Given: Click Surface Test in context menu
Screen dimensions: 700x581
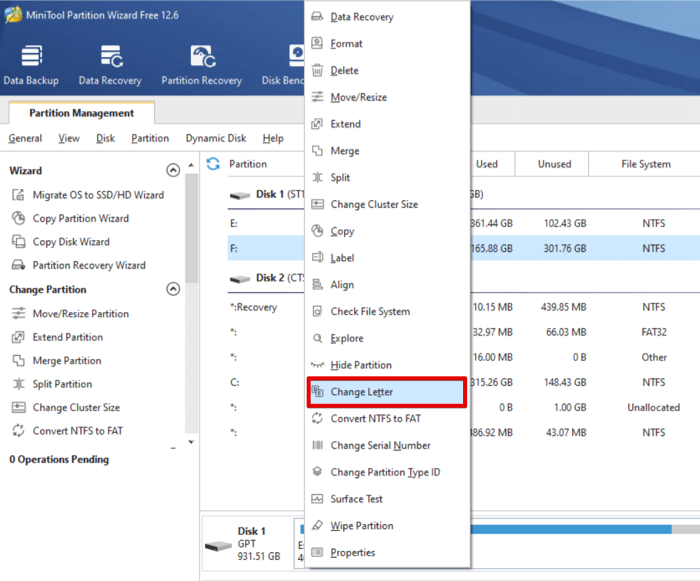Looking at the screenshot, I should point(357,499).
